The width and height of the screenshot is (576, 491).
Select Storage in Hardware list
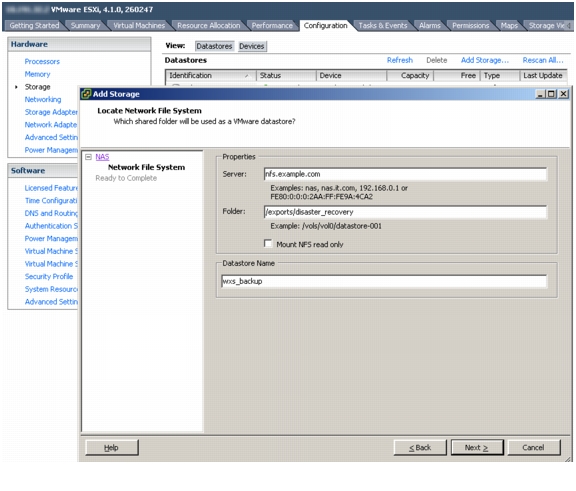tap(37, 87)
